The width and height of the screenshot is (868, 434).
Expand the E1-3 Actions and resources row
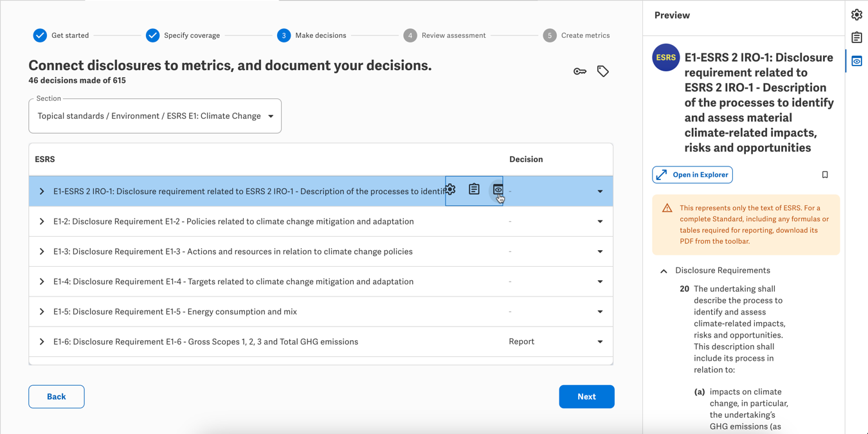pyautogui.click(x=42, y=252)
